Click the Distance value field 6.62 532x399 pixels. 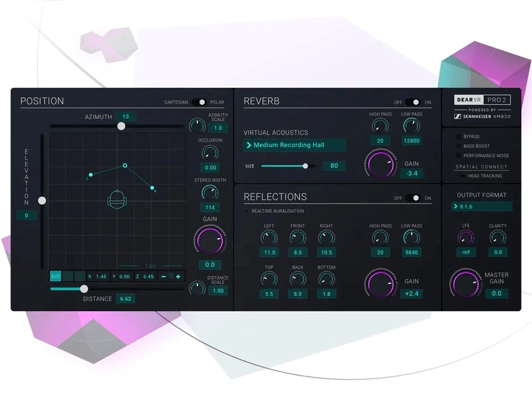(x=126, y=299)
